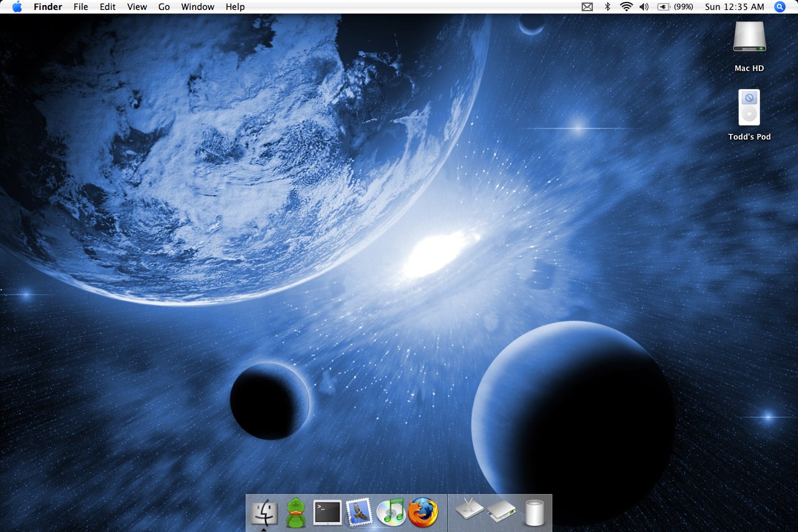The height and width of the screenshot is (532, 798).
Task: Open the Window menu
Action: point(198,7)
